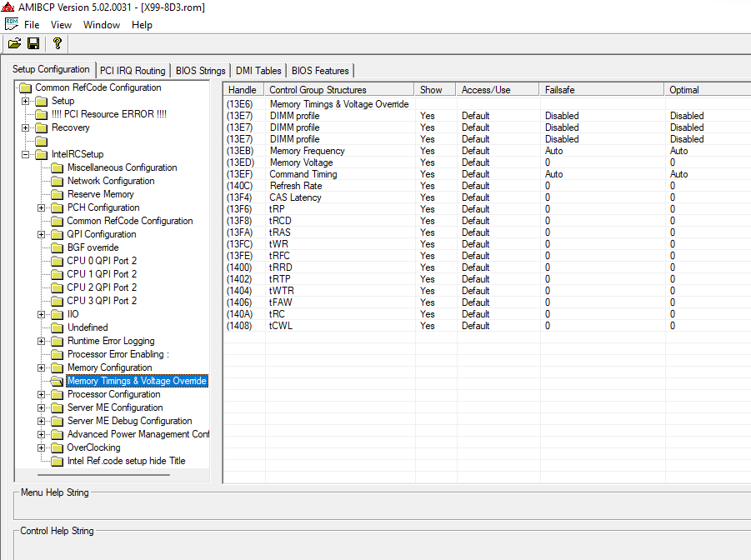Viewport: 751px width, 560px height.
Task: Open the View menu
Action: click(x=61, y=25)
